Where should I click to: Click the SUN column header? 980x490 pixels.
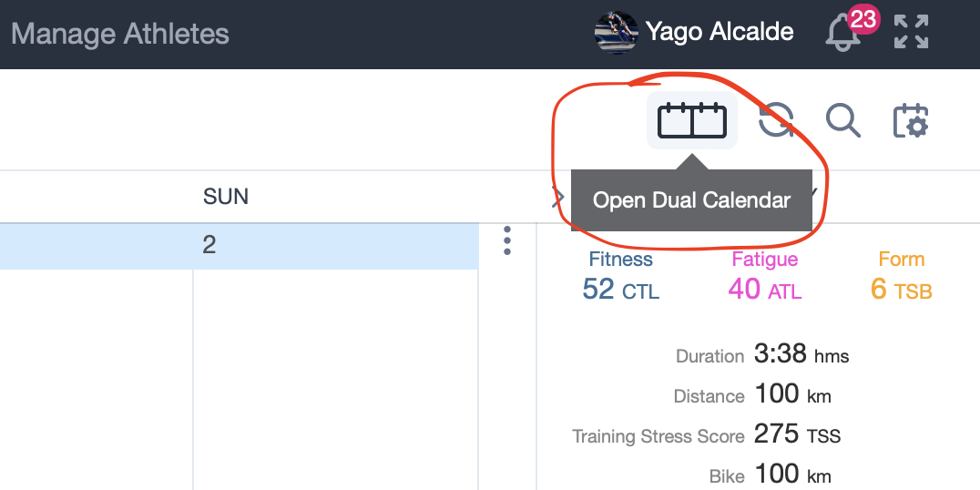[226, 197]
